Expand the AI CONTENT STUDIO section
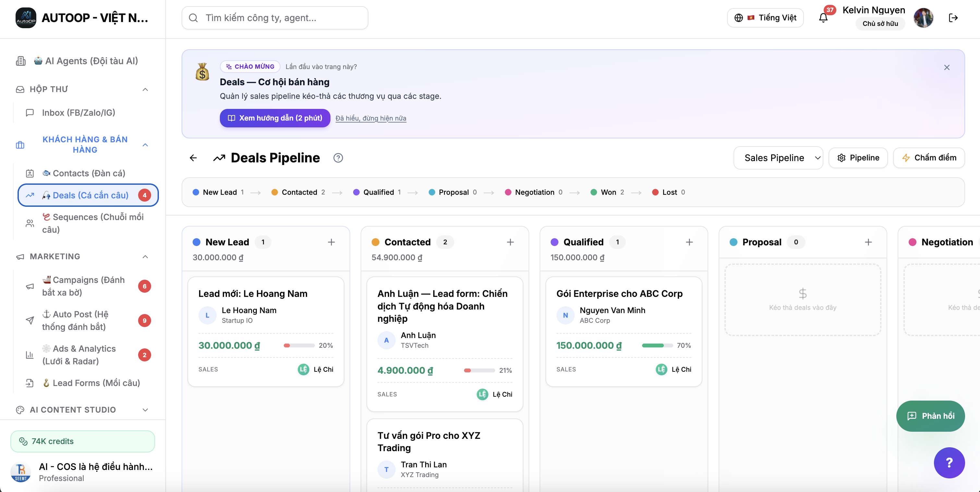The height and width of the screenshot is (492, 980). [x=145, y=409]
